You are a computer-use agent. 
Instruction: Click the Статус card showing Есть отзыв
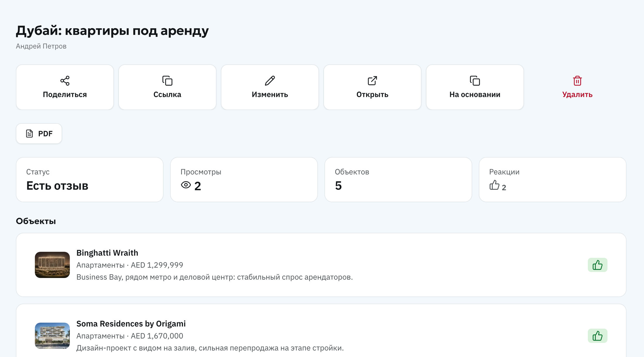pyautogui.click(x=90, y=179)
